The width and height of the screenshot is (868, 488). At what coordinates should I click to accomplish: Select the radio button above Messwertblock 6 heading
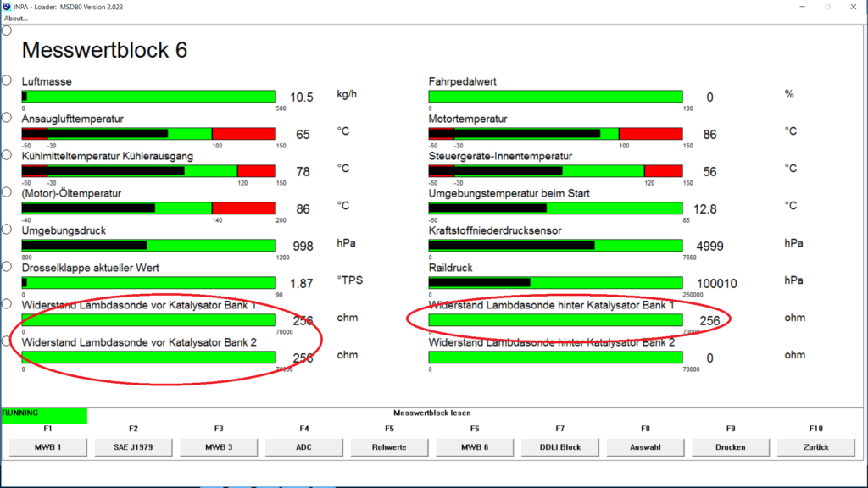(x=7, y=30)
